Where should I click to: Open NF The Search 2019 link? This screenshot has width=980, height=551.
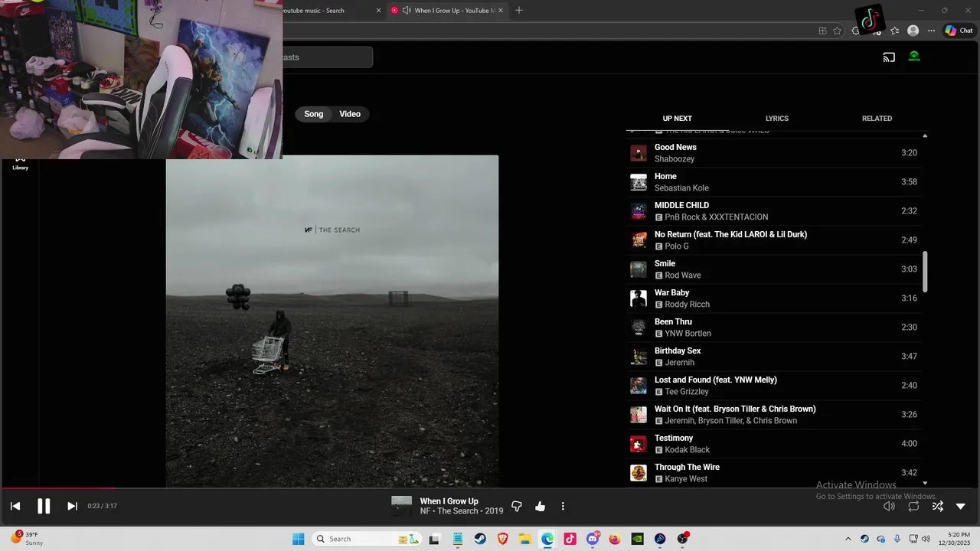pos(462,511)
